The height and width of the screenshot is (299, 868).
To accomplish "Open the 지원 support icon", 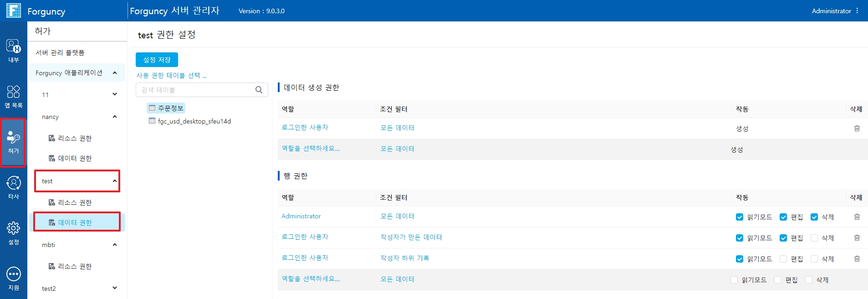I will pyautogui.click(x=13, y=278).
